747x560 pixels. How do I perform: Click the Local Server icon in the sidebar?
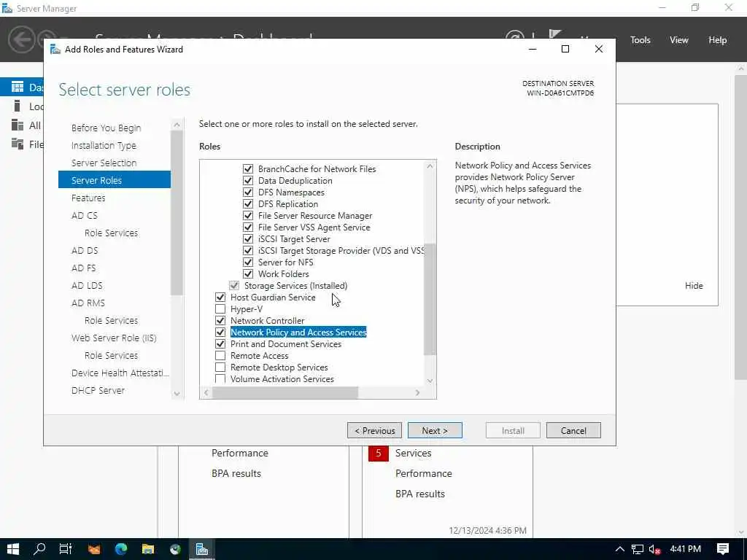point(18,106)
